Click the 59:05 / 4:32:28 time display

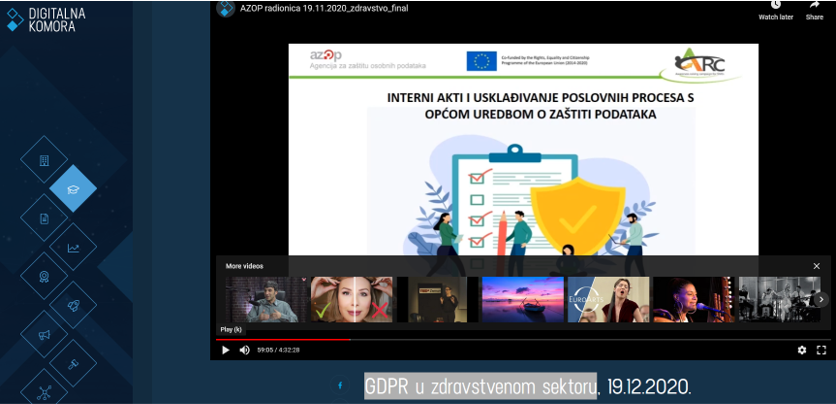click(278, 350)
